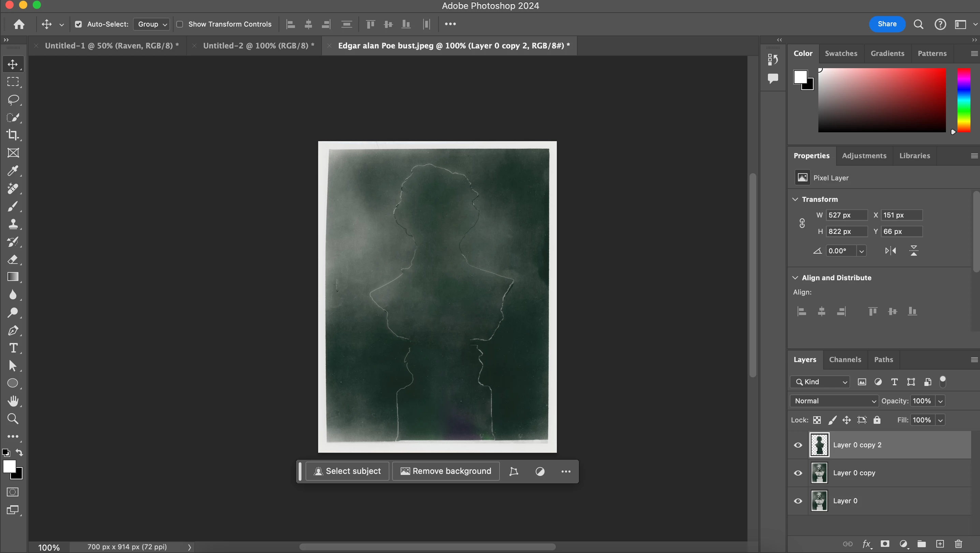Screen dimensions: 980x553
Task: Open the Untitled-2 document tab
Action: (258, 46)
